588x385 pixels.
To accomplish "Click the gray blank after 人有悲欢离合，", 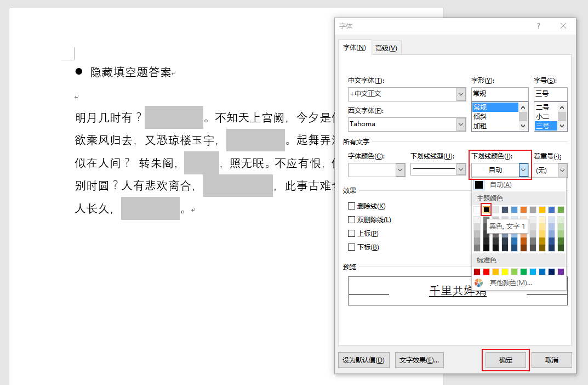I will coord(238,185).
